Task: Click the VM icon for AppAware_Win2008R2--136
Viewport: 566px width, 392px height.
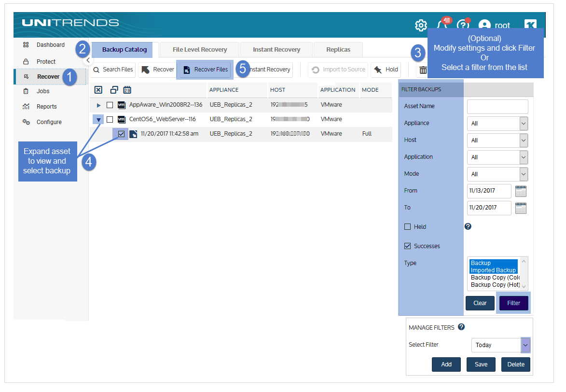Action: click(122, 105)
